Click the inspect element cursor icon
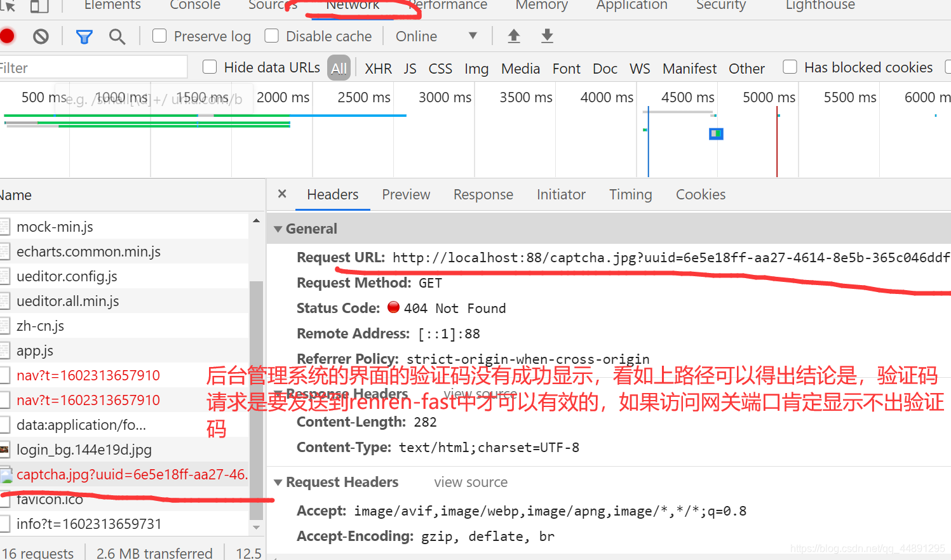This screenshot has width=951, height=560. 8,6
